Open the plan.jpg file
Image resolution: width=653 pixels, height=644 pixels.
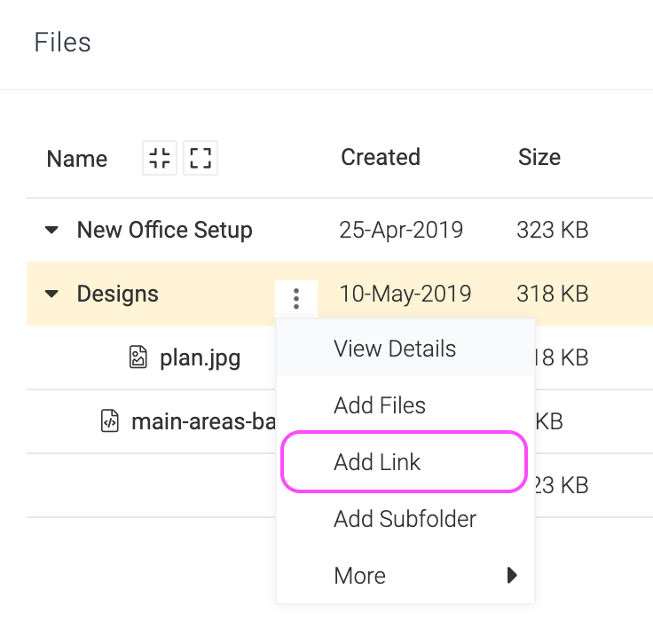click(200, 358)
